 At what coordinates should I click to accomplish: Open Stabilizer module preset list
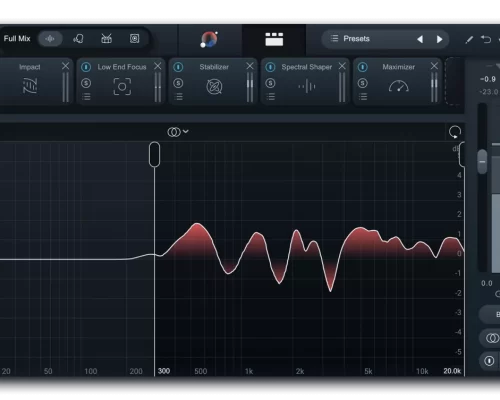[178, 97]
